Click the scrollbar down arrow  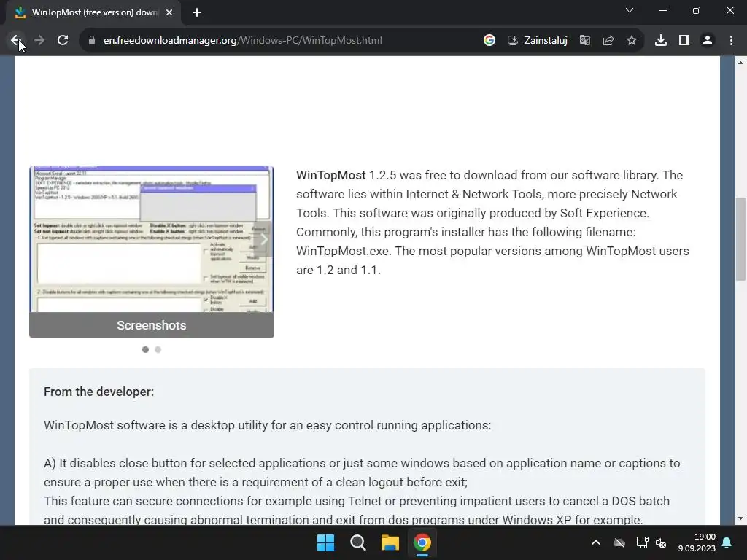pyautogui.click(x=740, y=518)
